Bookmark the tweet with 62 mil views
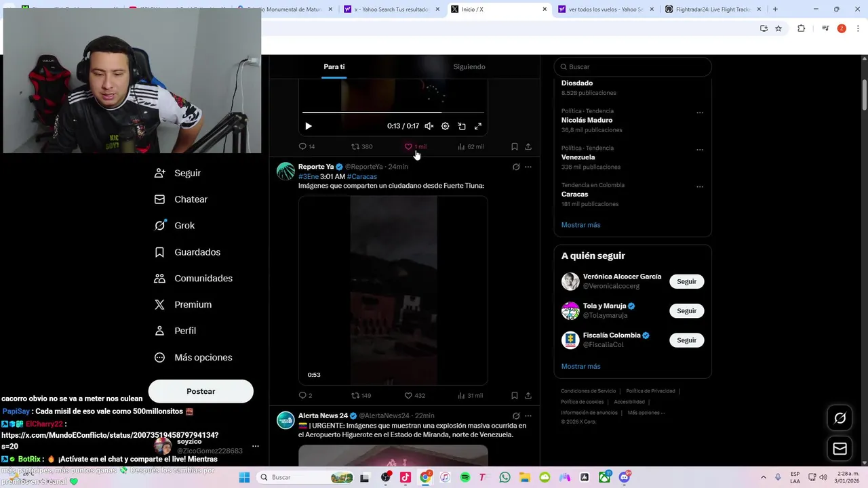The height and width of the screenshot is (488, 868). (x=515, y=146)
